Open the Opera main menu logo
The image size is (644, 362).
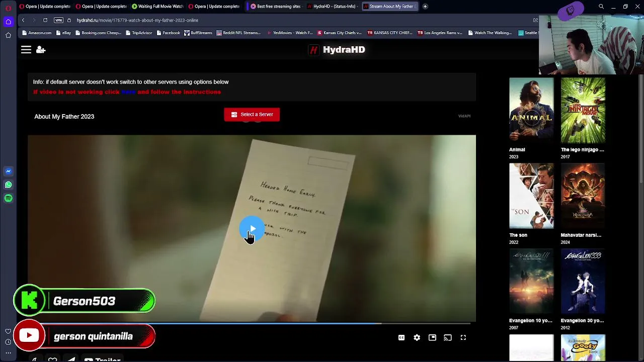coord(8,7)
